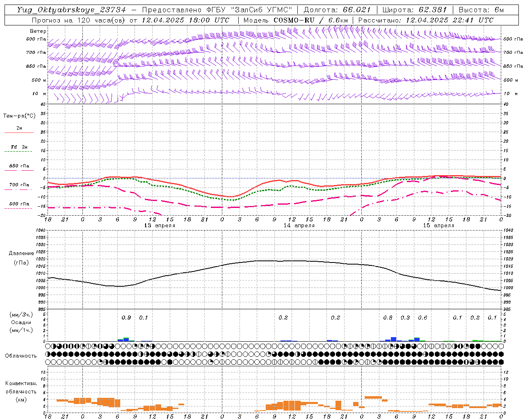This screenshot has height=420, width=525.
Task: Click the Облачность row label
Action: (x=21, y=356)
